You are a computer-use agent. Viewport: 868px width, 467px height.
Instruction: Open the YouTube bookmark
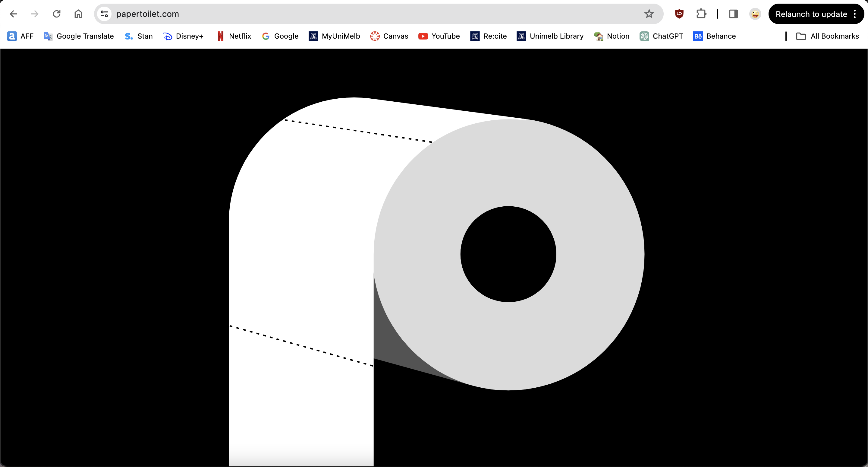tap(439, 36)
